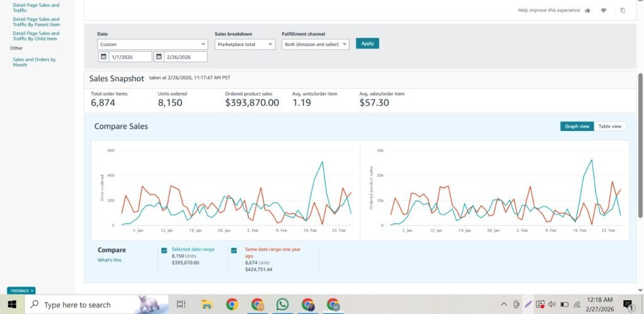Expand the Fulfillment channel dropdown

(x=314, y=45)
